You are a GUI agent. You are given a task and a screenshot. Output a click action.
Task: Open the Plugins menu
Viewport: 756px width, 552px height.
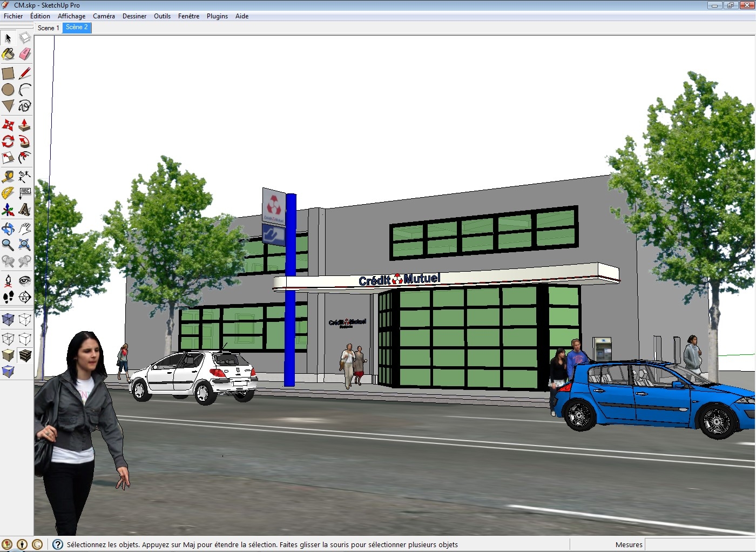pyautogui.click(x=217, y=16)
